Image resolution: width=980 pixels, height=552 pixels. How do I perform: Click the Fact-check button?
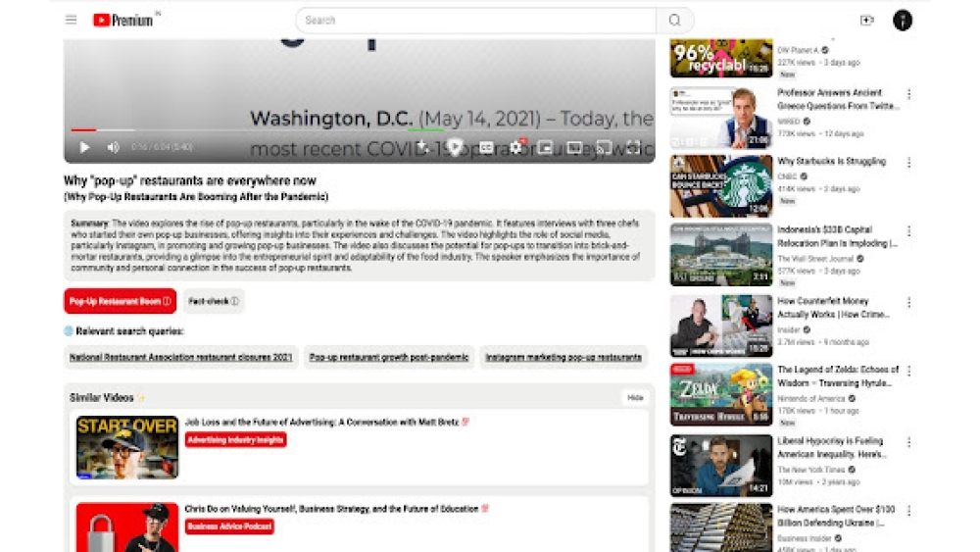pyautogui.click(x=214, y=301)
